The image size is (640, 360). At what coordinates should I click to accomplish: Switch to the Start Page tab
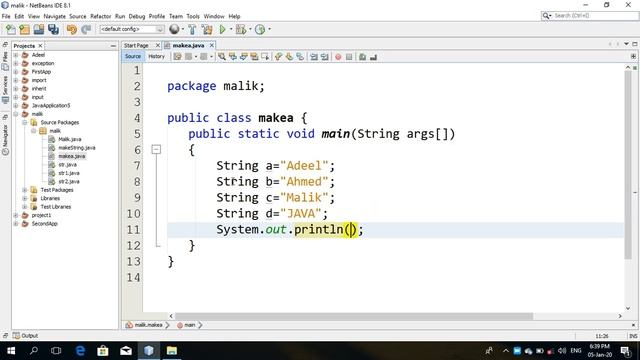(x=136, y=45)
